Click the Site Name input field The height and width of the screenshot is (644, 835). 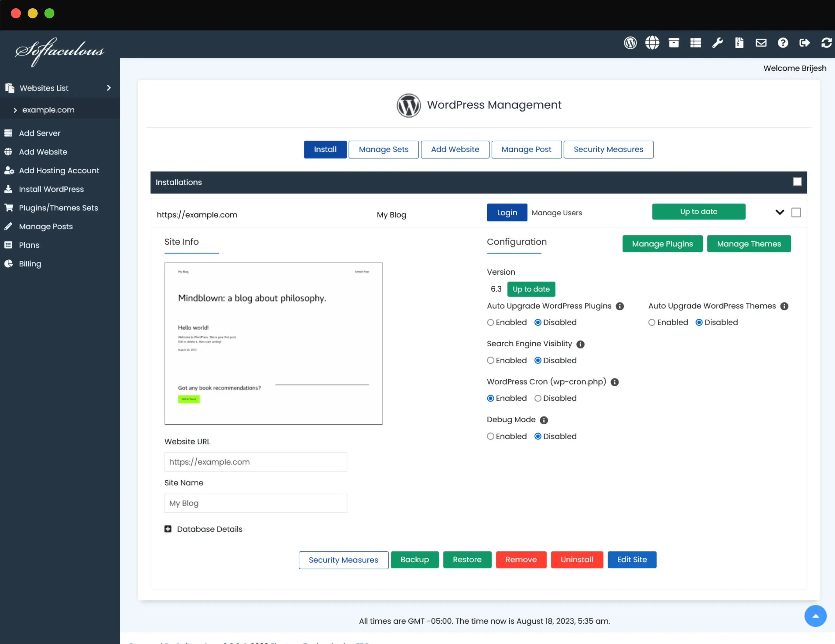pos(255,503)
